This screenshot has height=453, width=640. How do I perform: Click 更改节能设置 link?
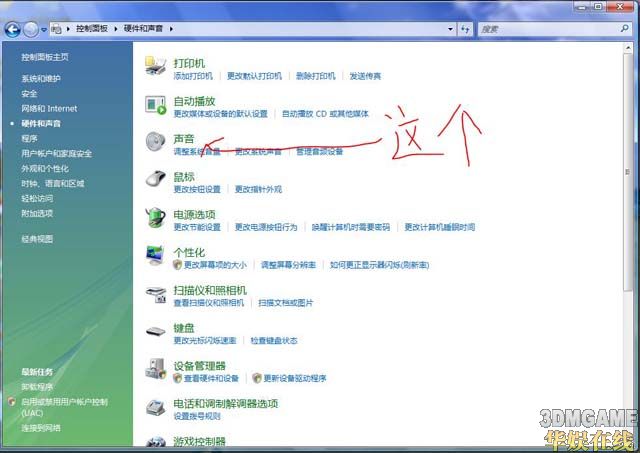coord(197,227)
